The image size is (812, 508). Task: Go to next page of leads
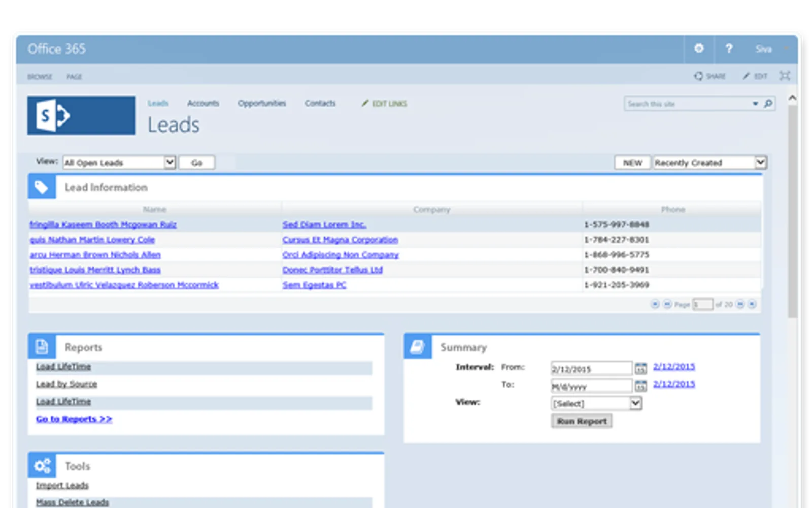740,304
